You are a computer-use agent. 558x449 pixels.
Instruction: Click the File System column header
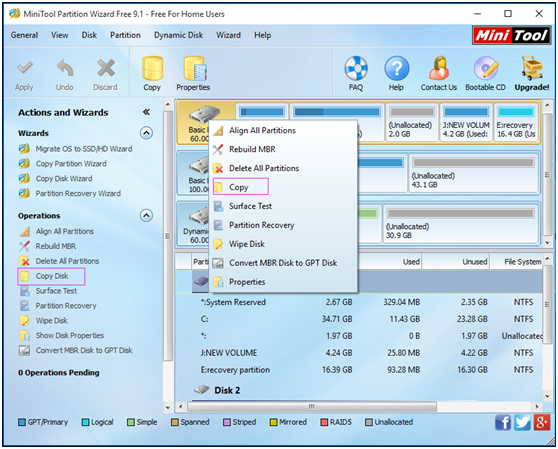tap(517, 262)
